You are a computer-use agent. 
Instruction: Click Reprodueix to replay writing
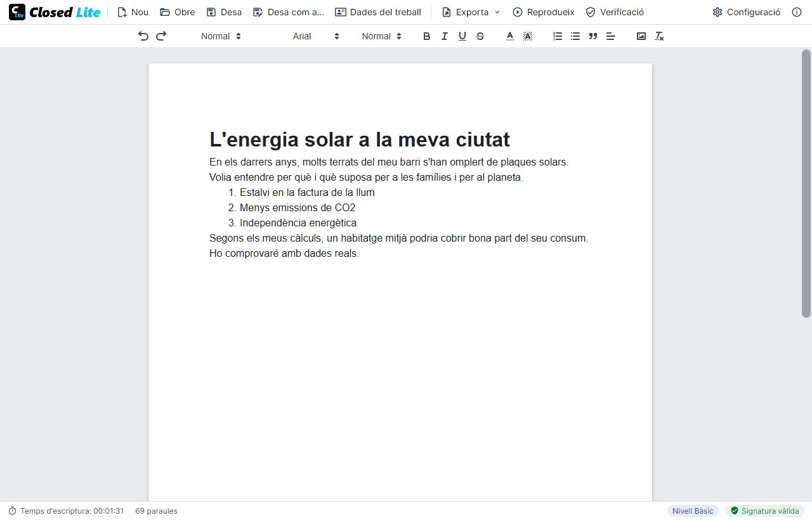[544, 12]
